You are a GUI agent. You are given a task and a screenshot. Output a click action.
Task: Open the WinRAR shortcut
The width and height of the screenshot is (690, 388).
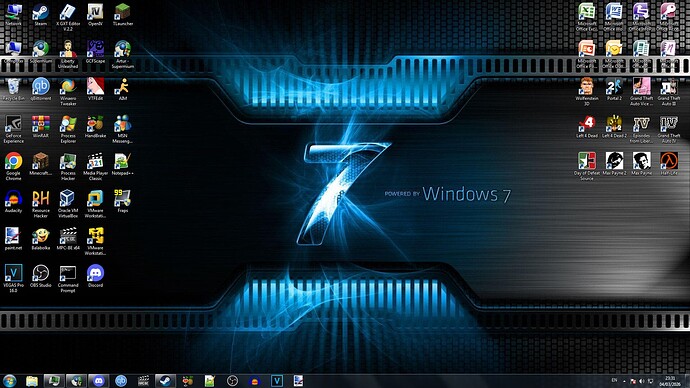pyautogui.click(x=40, y=127)
